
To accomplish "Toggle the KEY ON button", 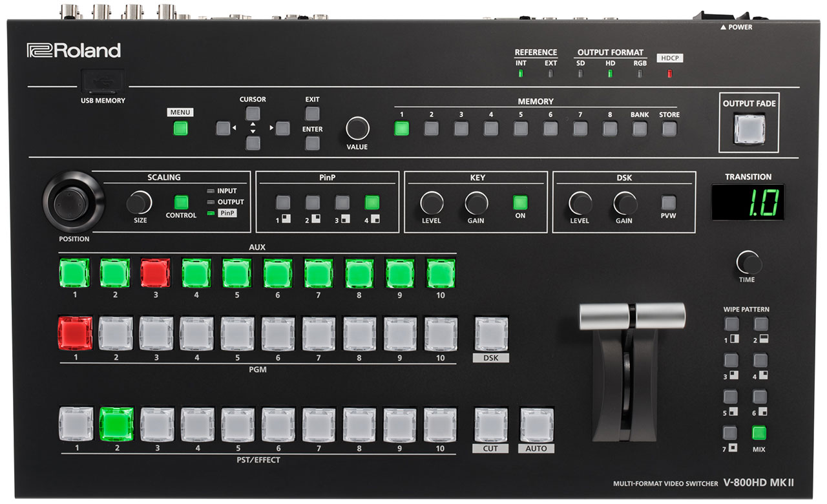I will tap(521, 202).
